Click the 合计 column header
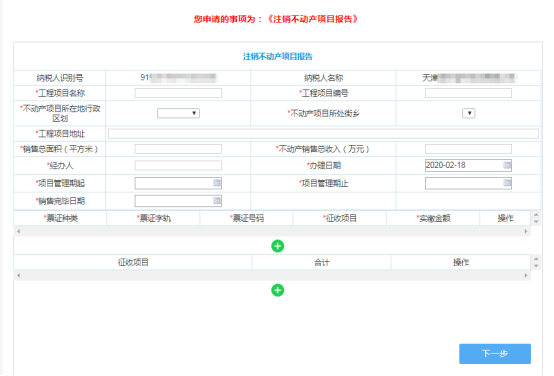This screenshot has width=554, height=376. pos(322,263)
